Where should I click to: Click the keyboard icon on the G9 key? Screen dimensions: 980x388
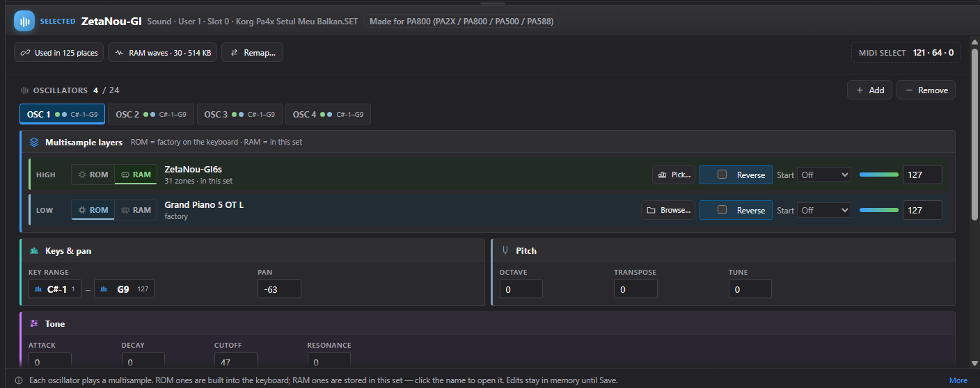pyautogui.click(x=104, y=289)
